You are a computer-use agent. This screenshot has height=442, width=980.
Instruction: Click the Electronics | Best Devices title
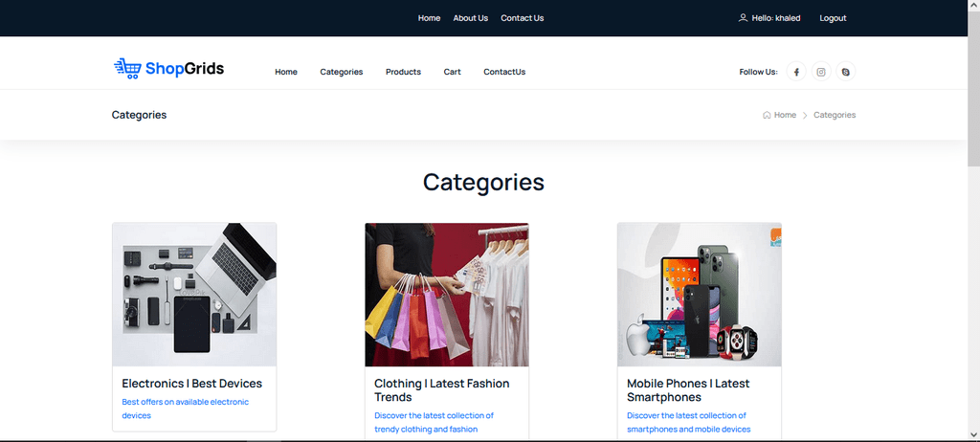pyautogui.click(x=191, y=384)
